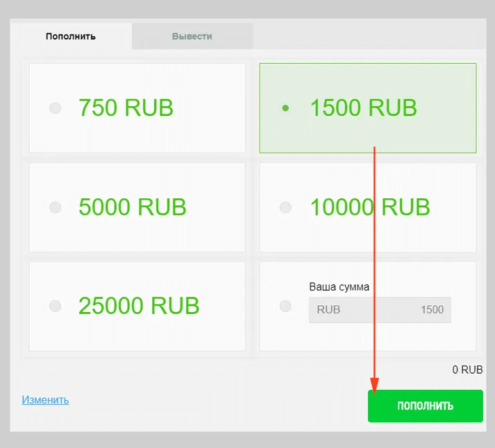
Task: Open the Вывести tab
Action: click(192, 36)
